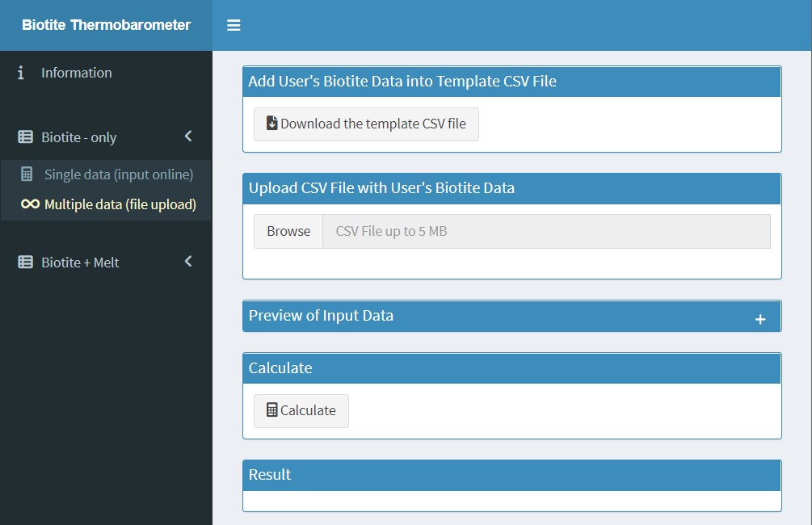Click the Result panel header

click(x=511, y=475)
